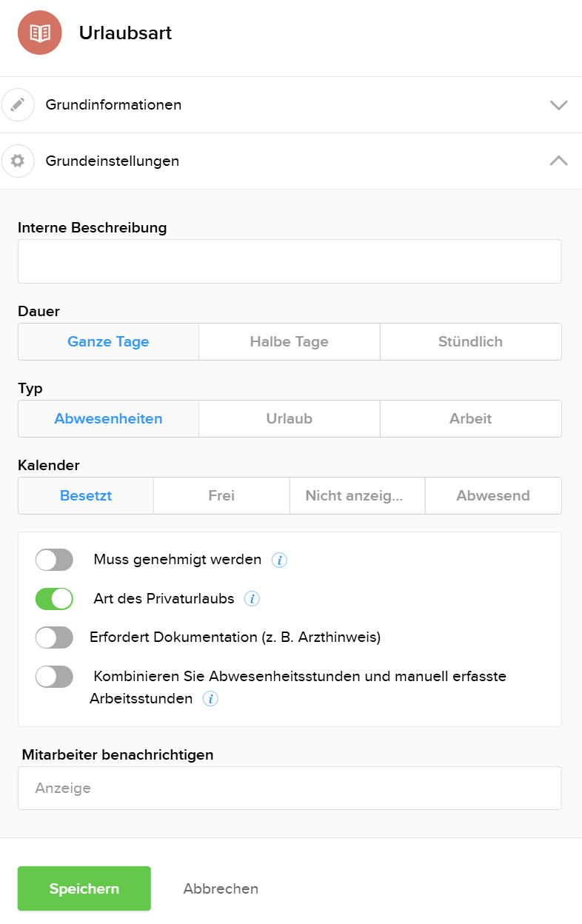Enable the Muss genehmigt werden toggle

pos(54,560)
